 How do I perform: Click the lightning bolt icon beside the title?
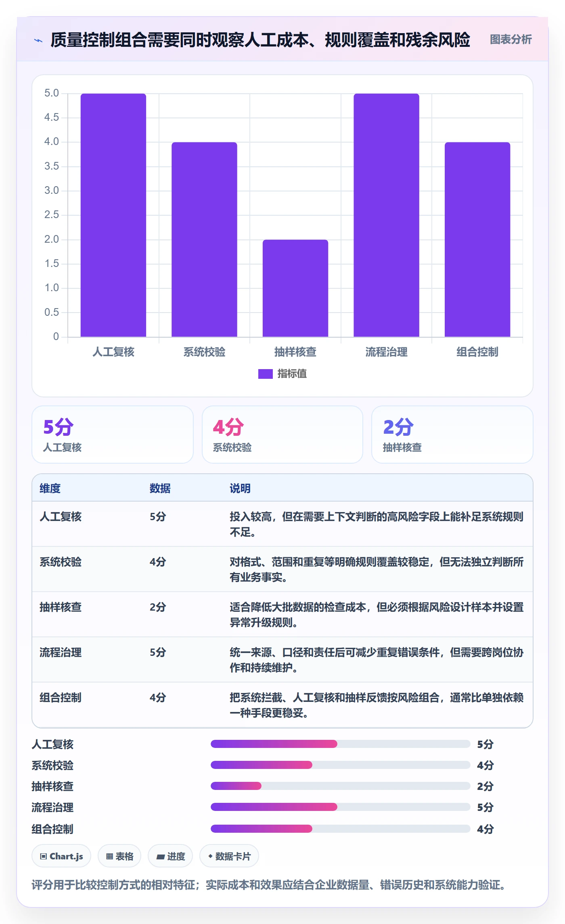38,40
